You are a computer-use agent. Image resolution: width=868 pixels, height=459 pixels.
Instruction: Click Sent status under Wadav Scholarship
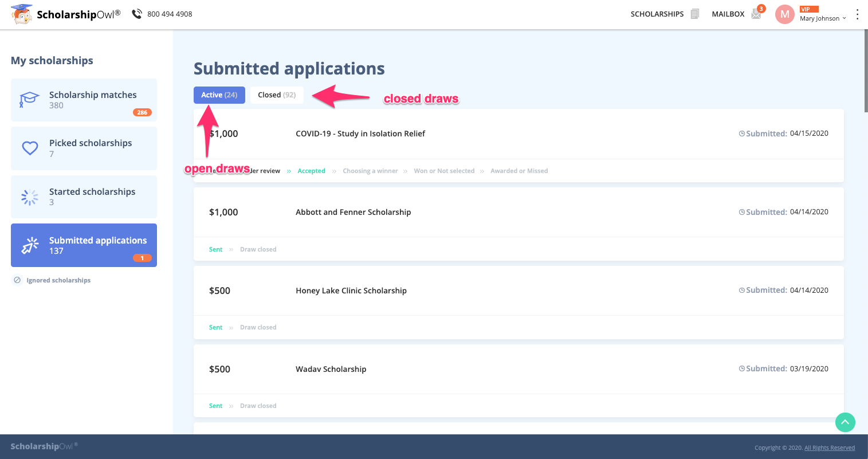215,406
